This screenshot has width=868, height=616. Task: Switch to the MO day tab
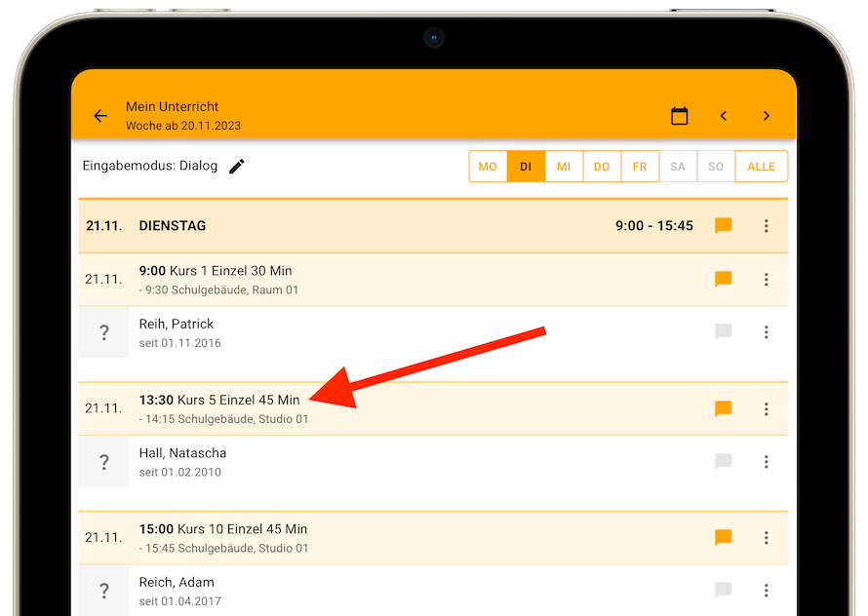[x=488, y=167]
